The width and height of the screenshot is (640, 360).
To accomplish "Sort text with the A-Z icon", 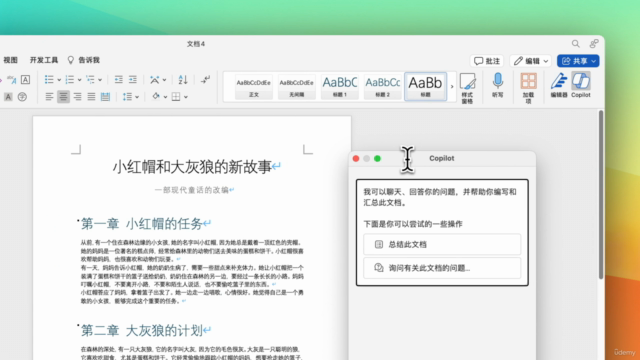I will [183, 80].
